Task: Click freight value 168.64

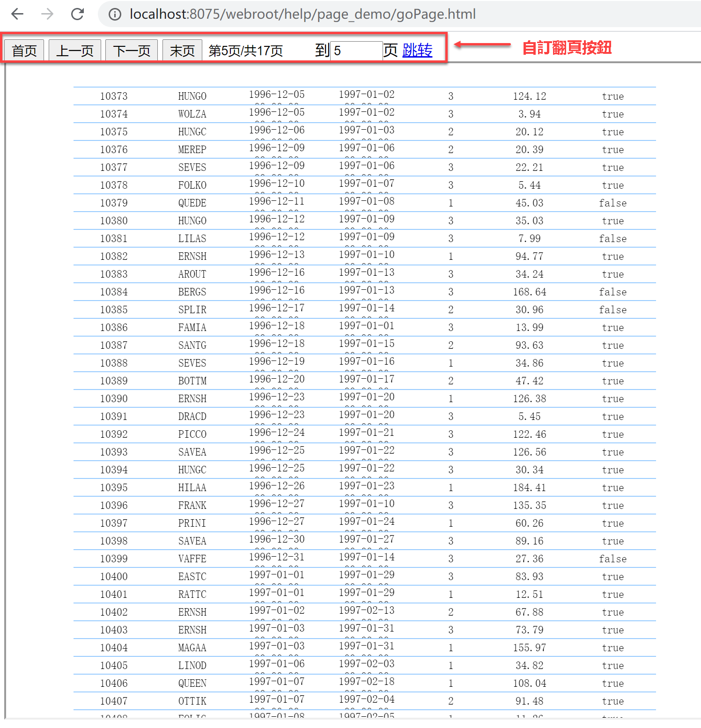Action: coord(530,292)
